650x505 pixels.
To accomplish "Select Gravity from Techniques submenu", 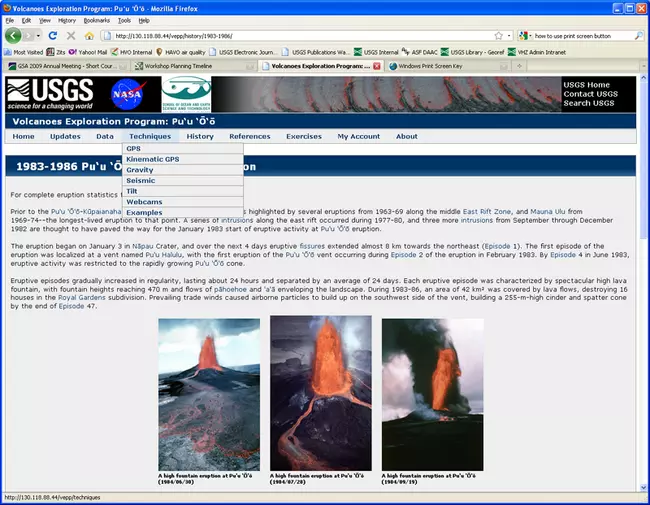I will (x=183, y=170).
